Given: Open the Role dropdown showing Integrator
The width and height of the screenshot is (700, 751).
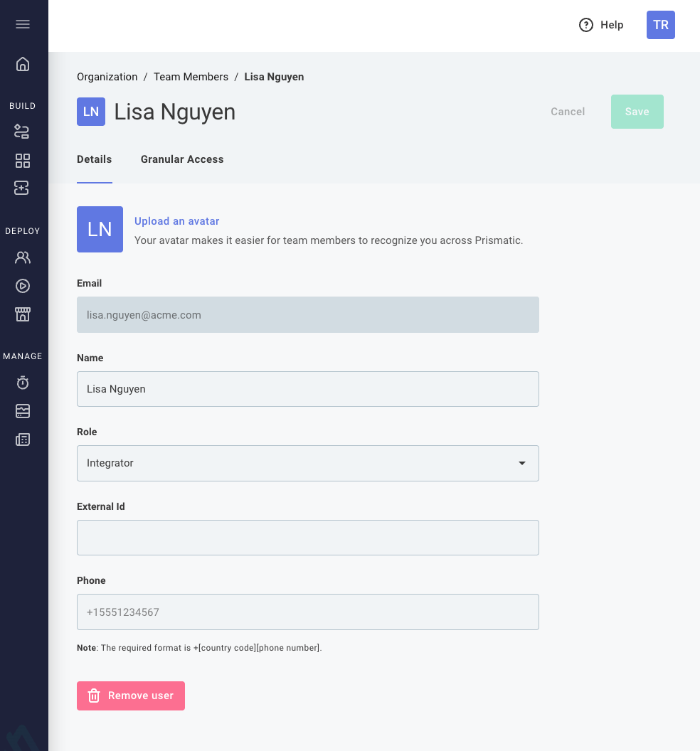Looking at the screenshot, I should (307, 463).
